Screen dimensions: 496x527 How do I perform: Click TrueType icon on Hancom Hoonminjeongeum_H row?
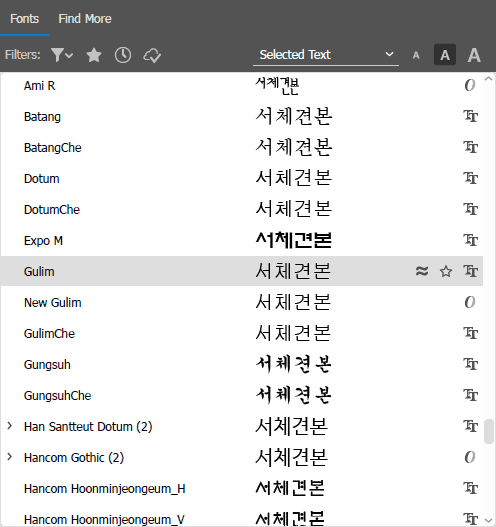pyautogui.click(x=470, y=488)
